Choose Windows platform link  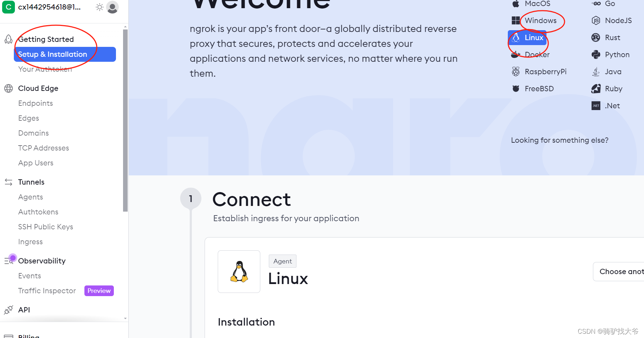click(541, 21)
